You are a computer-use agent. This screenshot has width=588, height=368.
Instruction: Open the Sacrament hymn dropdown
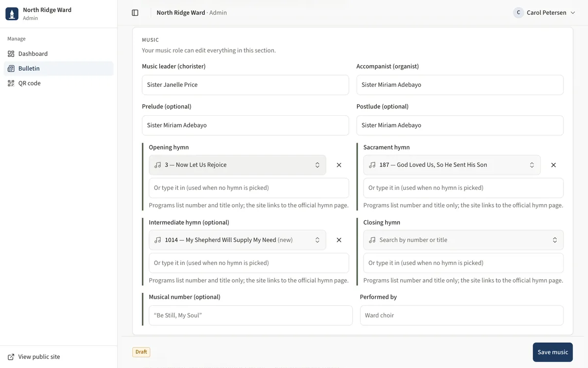click(452, 165)
